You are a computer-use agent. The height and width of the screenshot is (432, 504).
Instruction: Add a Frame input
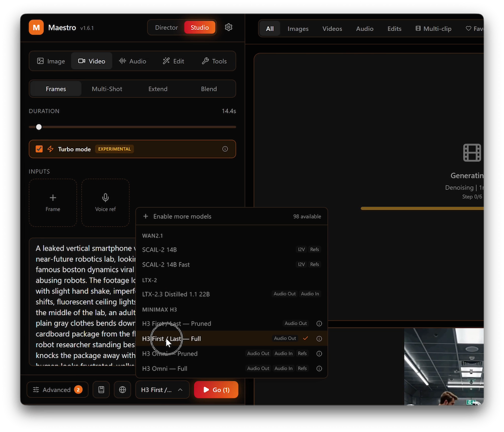pos(53,202)
